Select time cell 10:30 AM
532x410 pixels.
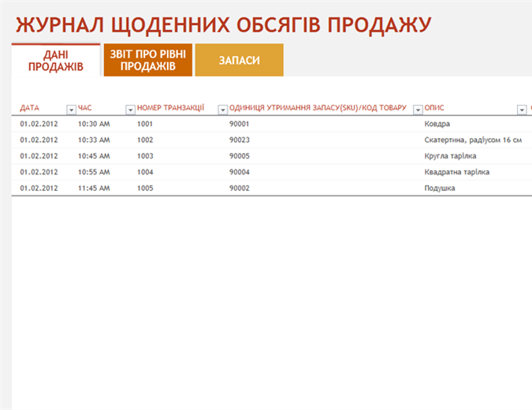pos(94,124)
